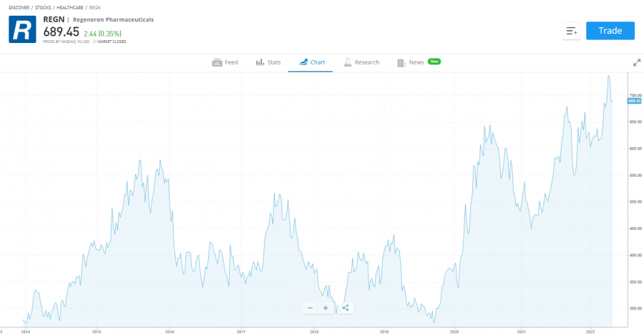Click the Research flask icon
644x336 pixels.
[348, 62]
